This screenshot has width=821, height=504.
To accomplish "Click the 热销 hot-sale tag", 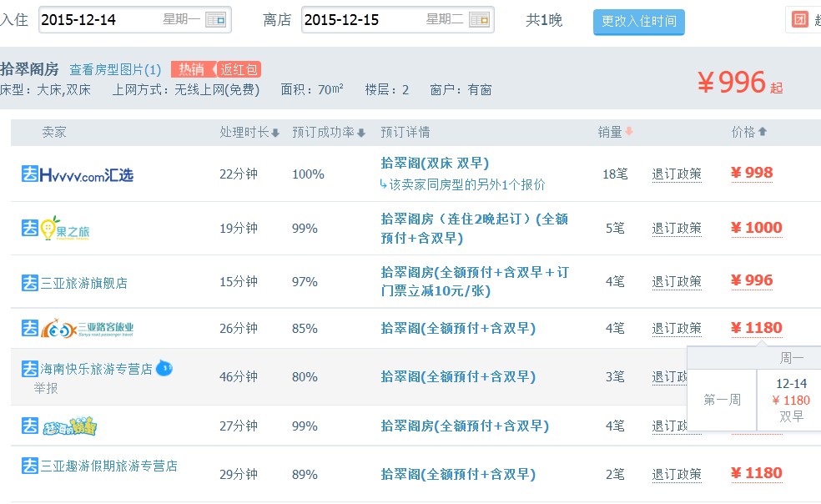I will 191,70.
